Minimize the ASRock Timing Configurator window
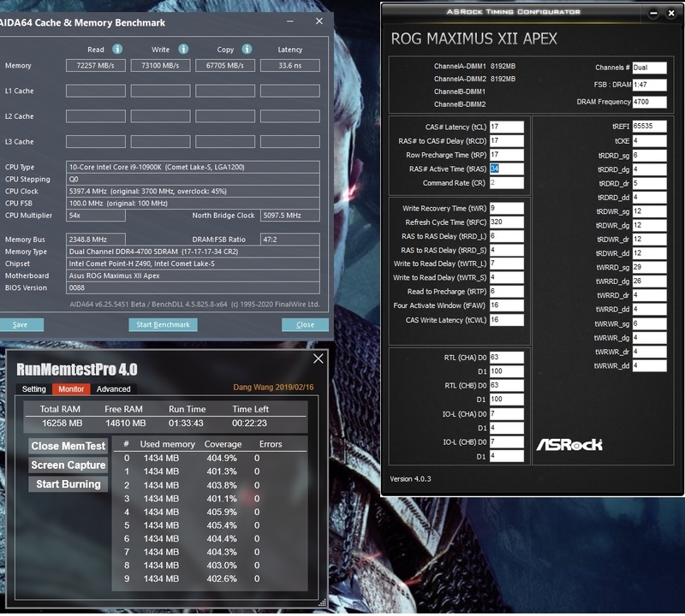Screen dimensions: 685x616 653,14
